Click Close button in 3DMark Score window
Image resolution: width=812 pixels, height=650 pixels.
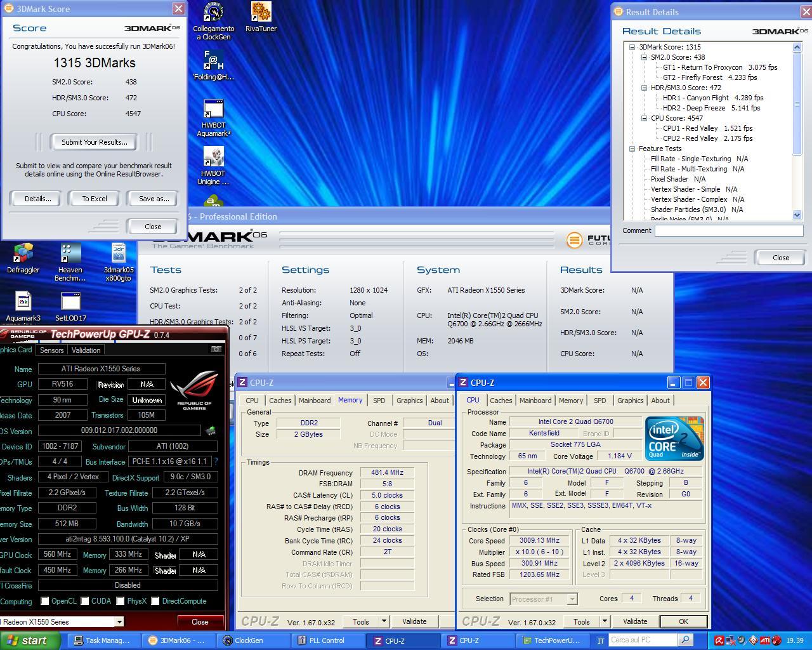coord(153,227)
